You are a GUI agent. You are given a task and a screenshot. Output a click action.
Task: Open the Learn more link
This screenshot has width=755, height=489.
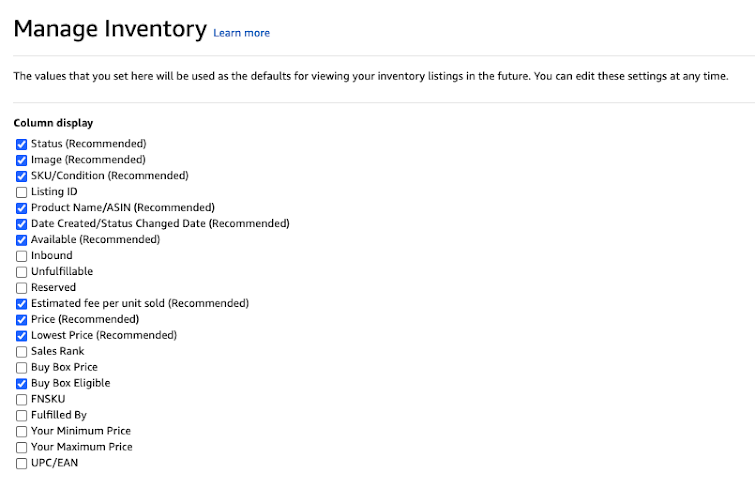pyautogui.click(x=241, y=33)
